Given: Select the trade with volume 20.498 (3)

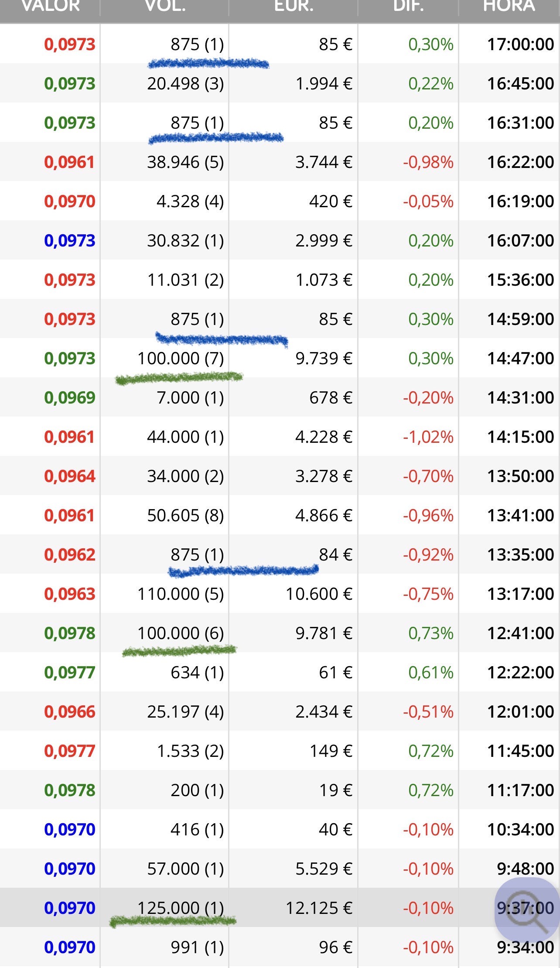Looking at the screenshot, I should pos(185,84).
